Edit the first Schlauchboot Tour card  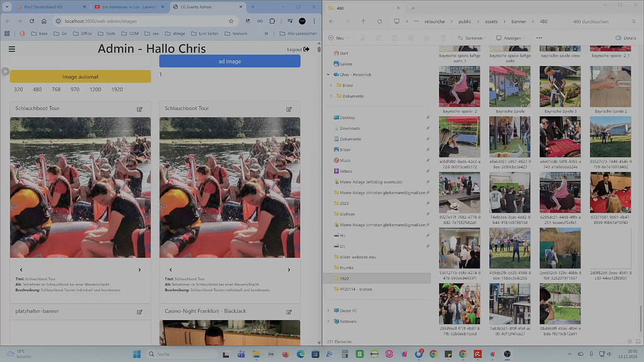click(x=140, y=109)
